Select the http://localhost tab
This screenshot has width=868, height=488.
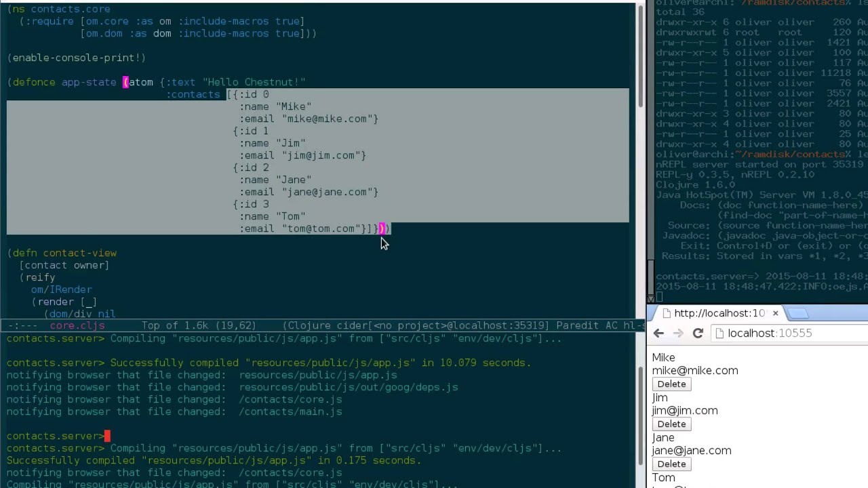pyautogui.click(x=719, y=313)
